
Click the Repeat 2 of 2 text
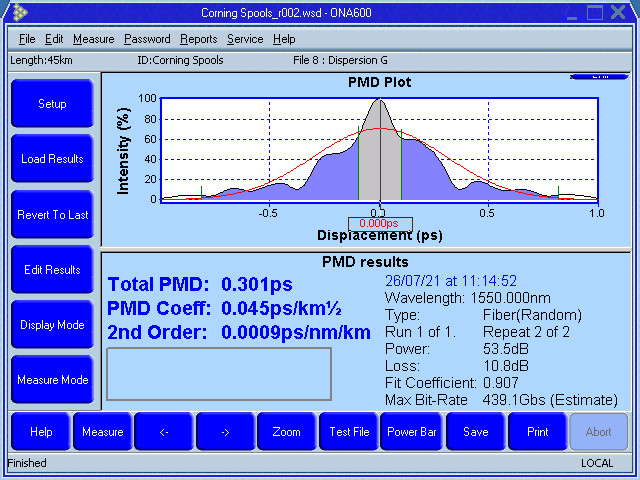[526, 332]
